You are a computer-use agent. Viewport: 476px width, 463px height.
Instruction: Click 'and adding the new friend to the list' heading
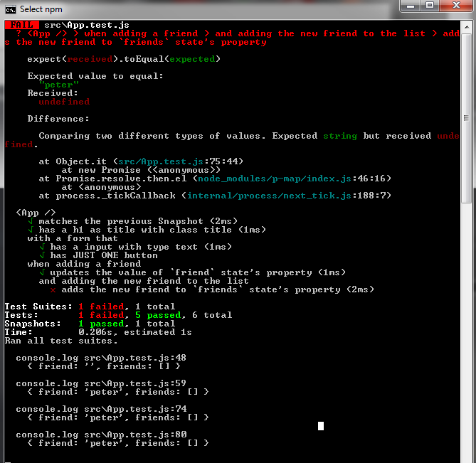144,281
